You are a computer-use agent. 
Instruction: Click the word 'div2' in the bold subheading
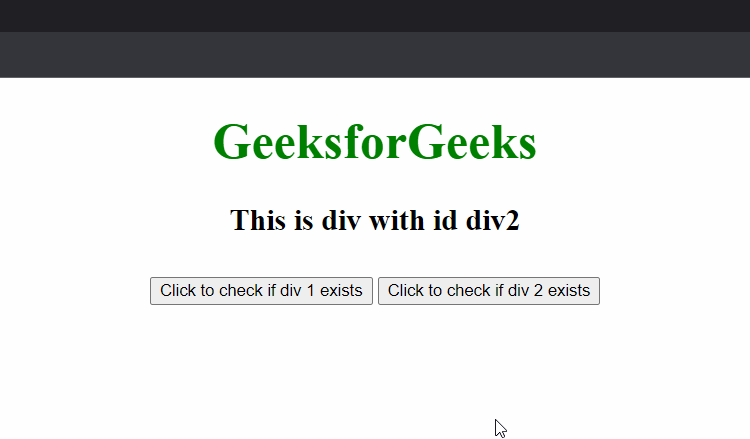pyautogui.click(x=493, y=220)
